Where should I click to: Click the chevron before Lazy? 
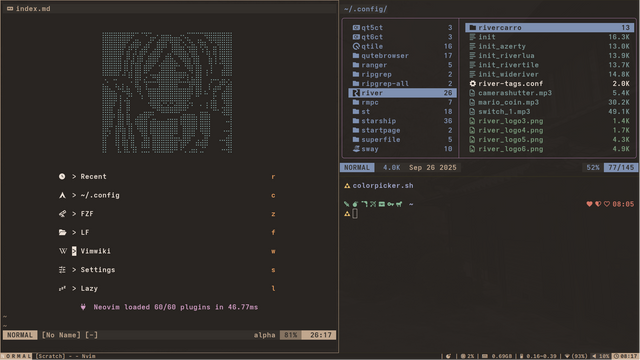(x=74, y=288)
